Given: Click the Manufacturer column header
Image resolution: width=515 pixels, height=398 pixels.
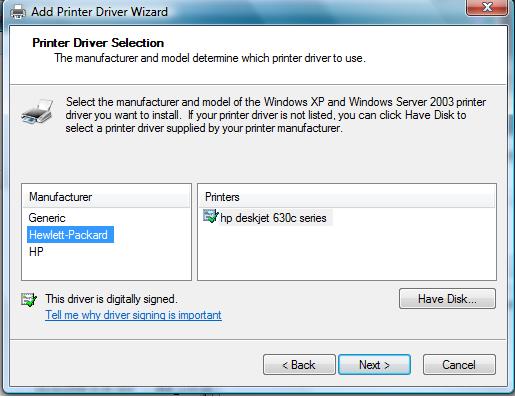Looking at the screenshot, I should (x=106, y=197).
